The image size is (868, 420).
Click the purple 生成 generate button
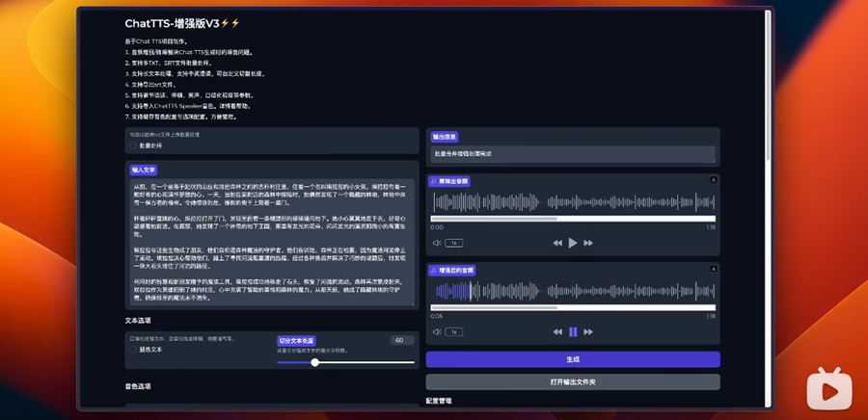573,359
